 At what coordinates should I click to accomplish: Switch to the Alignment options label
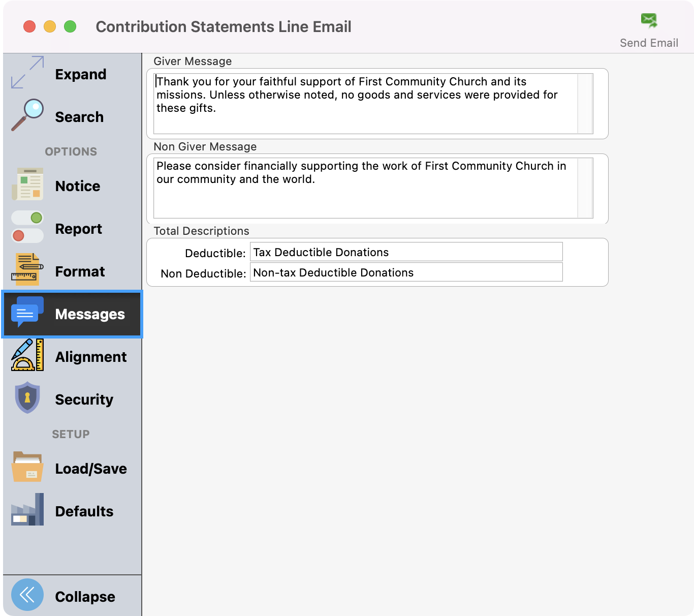(x=90, y=357)
